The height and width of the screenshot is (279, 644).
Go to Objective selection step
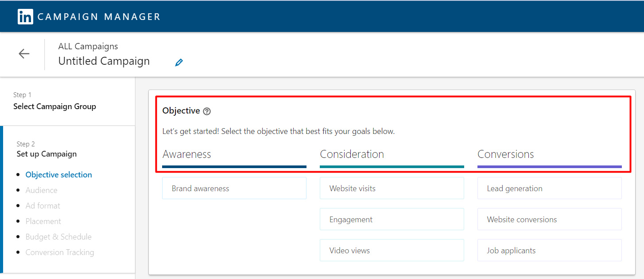(59, 175)
